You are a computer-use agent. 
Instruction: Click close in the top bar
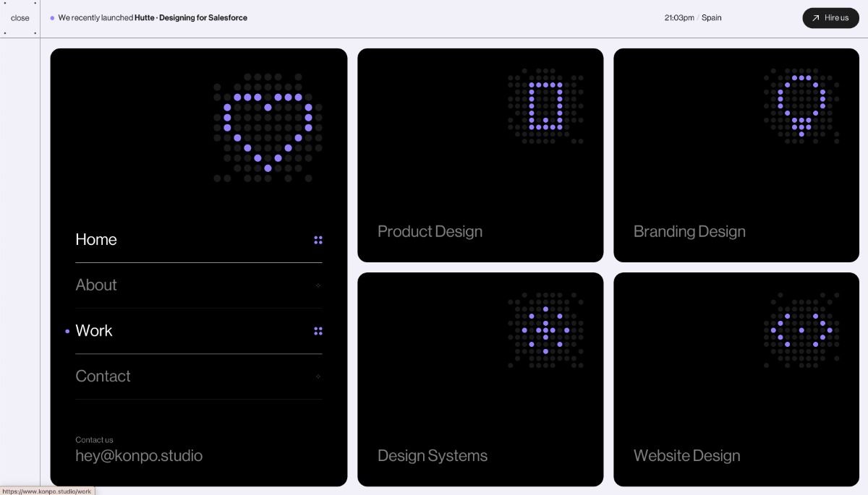coord(19,17)
